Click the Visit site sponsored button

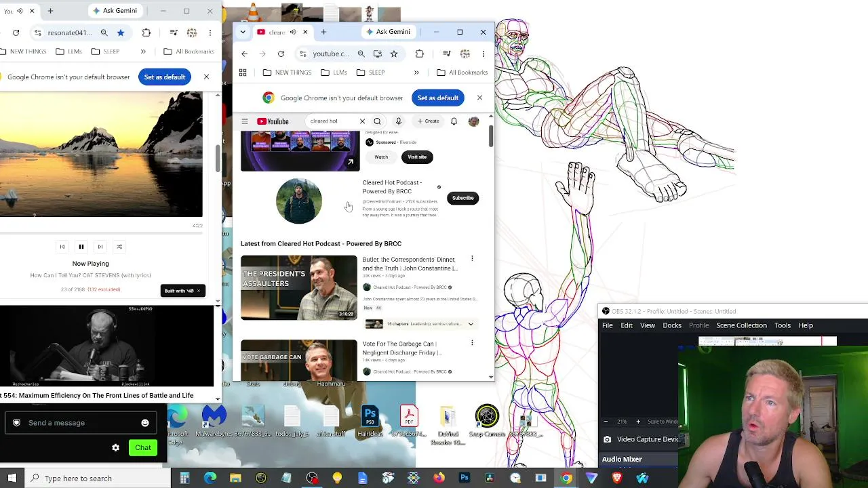click(417, 157)
